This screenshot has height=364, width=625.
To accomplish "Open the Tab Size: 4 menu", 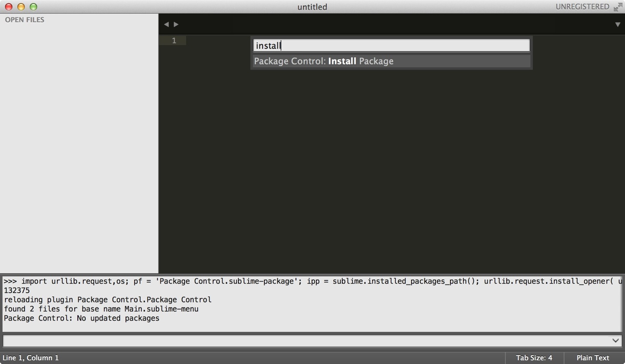I will coord(534,358).
